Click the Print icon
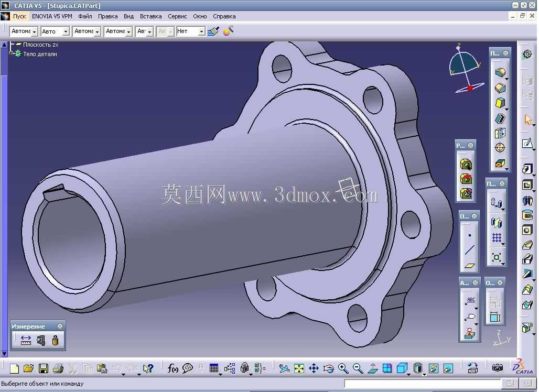The width and height of the screenshot is (539, 392). tap(58, 368)
